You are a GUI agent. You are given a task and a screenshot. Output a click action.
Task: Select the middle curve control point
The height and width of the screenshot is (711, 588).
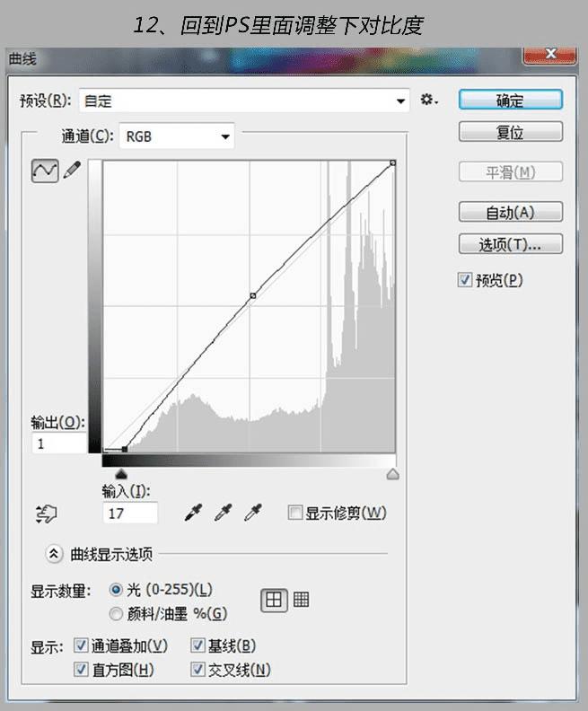pyautogui.click(x=253, y=295)
